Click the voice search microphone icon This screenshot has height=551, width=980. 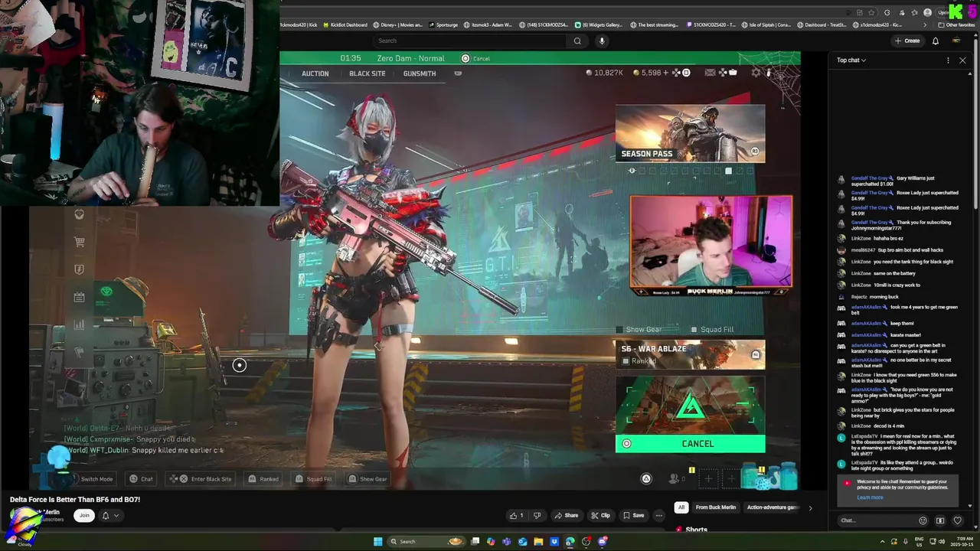point(602,41)
